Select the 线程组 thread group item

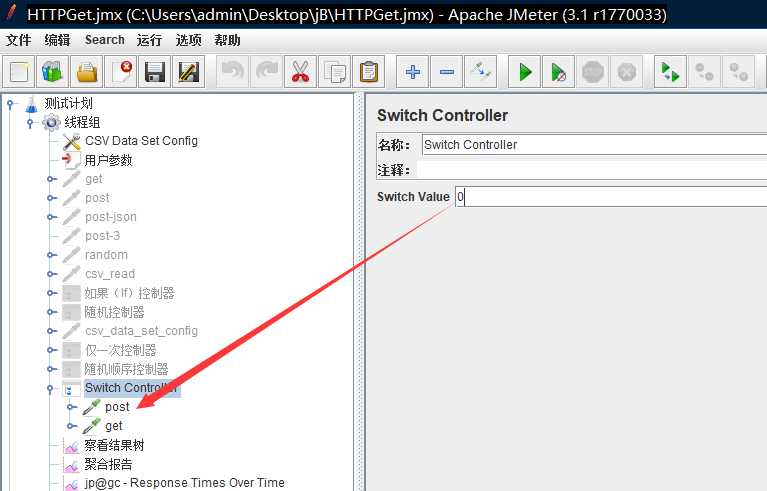pos(82,122)
